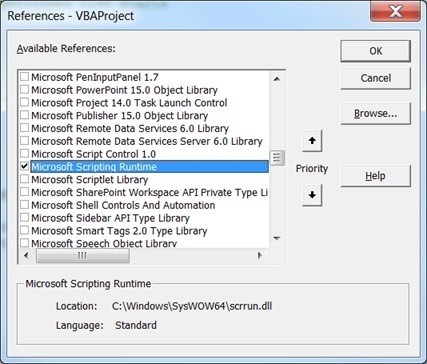Check Microsoft Scriptlet Library
The height and width of the screenshot is (364, 427).
click(24, 179)
